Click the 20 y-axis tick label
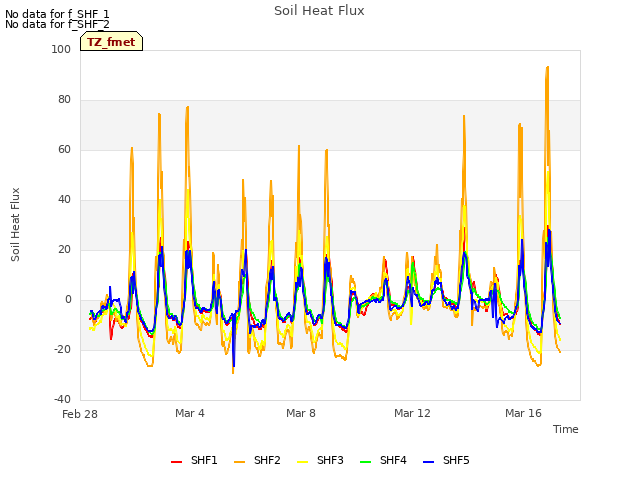Viewport: 640px width, 480px height. click(x=64, y=249)
